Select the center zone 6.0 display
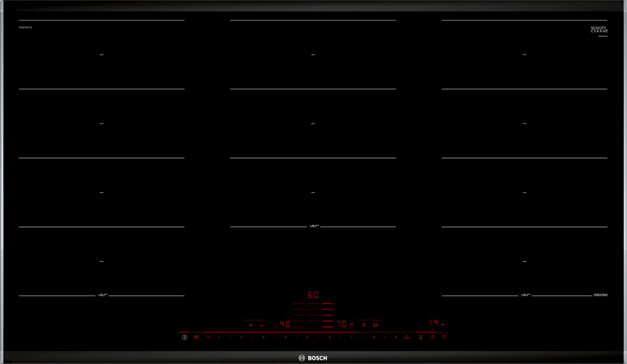The width and height of the screenshot is (627, 364). [313, 295]
